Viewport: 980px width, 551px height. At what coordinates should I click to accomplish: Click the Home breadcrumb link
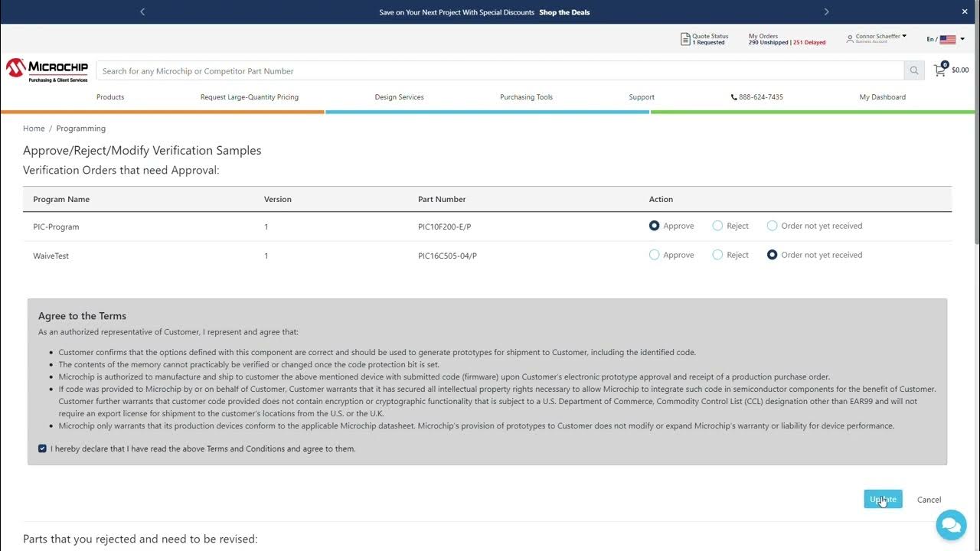34,129
